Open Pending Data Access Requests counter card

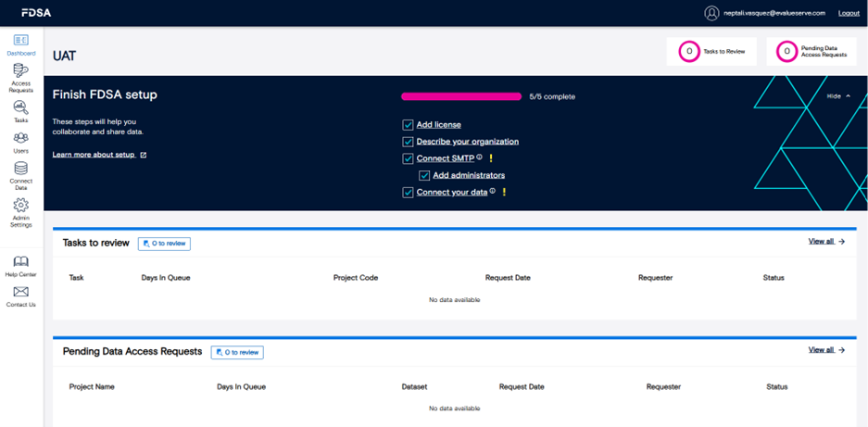tap(811, 52)
